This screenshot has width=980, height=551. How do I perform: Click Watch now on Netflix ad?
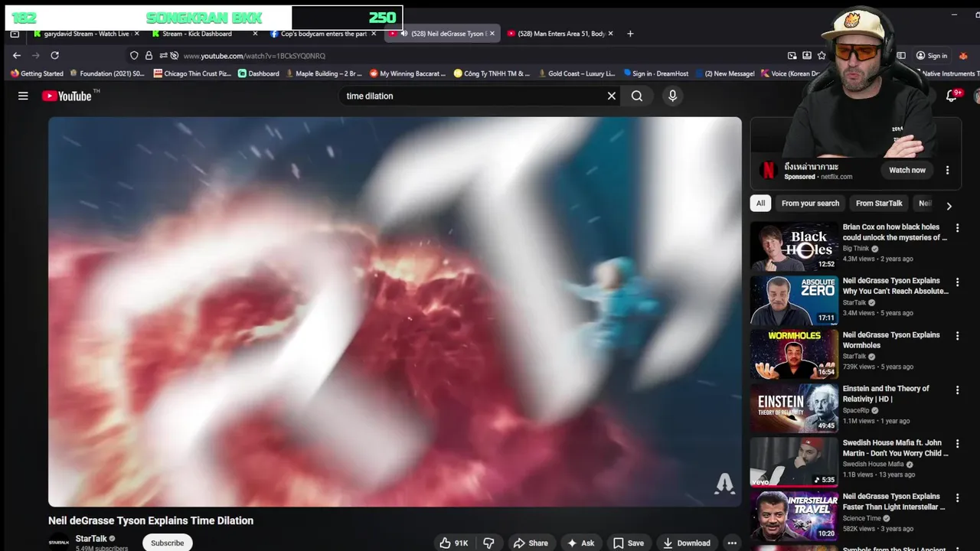point(907,170)
